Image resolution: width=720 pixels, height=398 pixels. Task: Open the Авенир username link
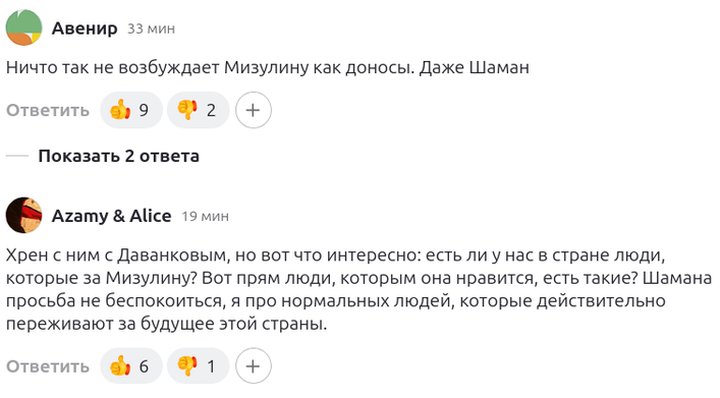pyautogui.click(x=84, y=28)
